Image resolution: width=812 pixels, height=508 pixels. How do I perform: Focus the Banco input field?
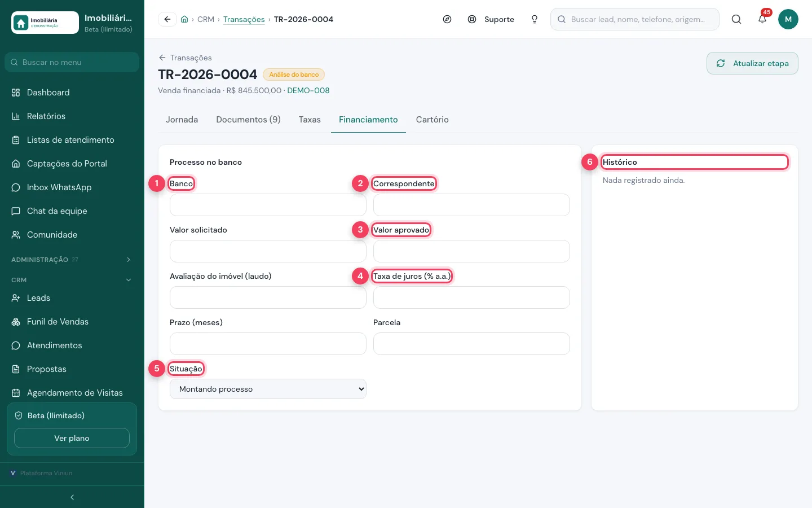[268, 205]
